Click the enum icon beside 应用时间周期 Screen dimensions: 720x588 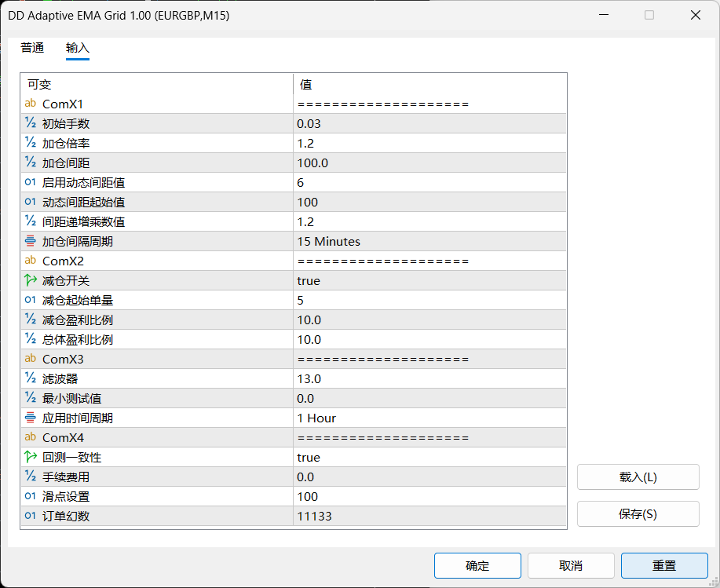coord(31,418)
